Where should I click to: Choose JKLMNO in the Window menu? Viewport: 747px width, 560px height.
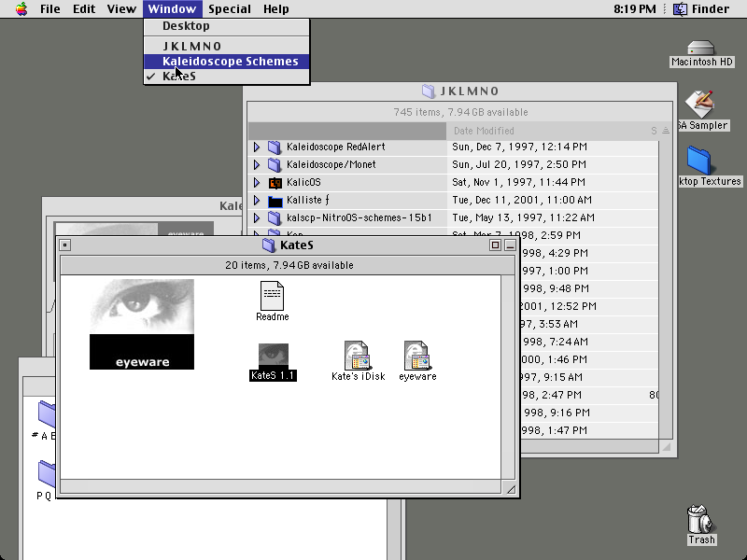tap(227, 46)
